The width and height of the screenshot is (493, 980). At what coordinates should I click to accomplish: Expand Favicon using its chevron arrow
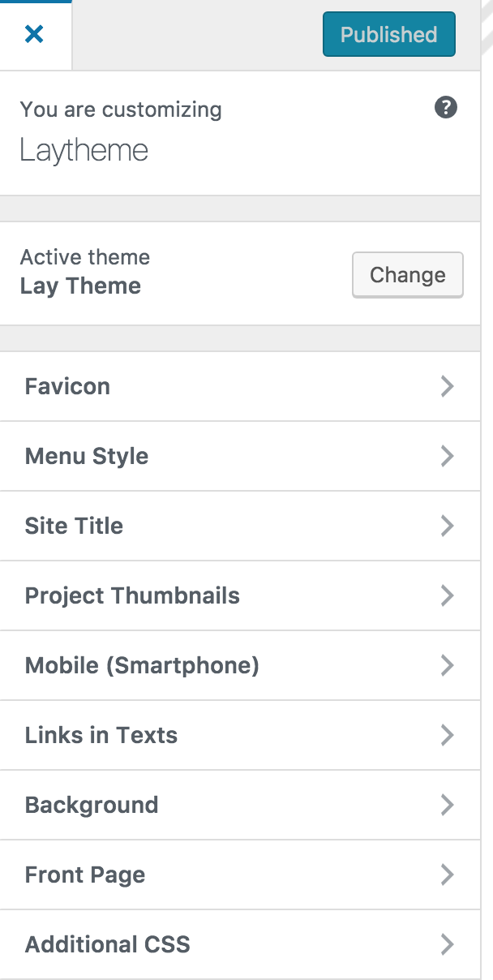[447, 386]
